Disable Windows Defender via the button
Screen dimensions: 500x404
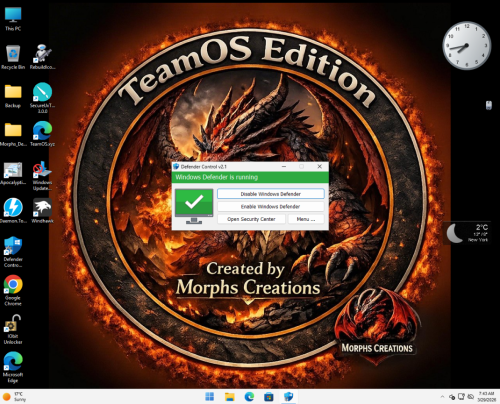pyautogui.click(x=271, y=194)
